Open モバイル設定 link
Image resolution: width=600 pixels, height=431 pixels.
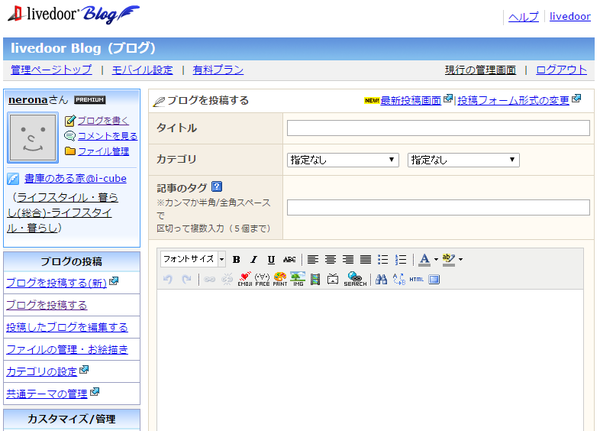click(142, 70)
